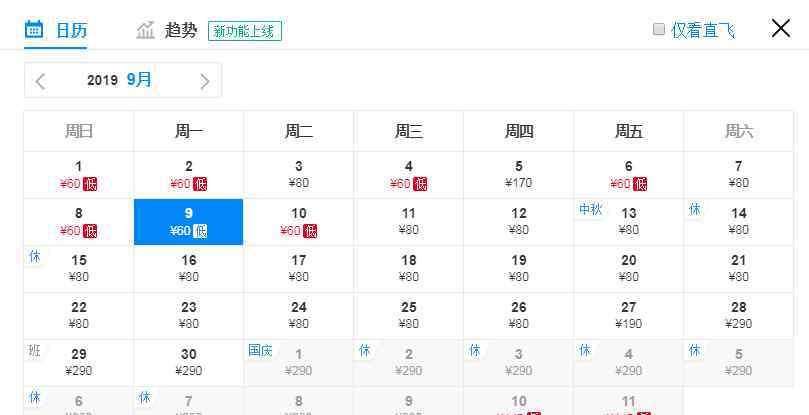Go to the next month
This screenshot has width=809, height=415.
(x=205, y=81)
